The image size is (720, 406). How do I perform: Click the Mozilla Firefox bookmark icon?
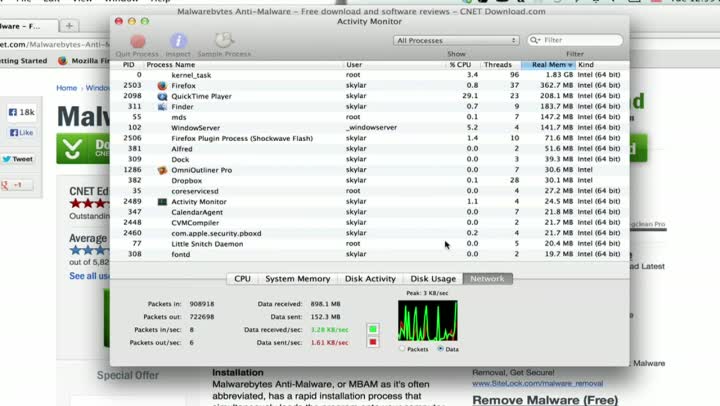coord(62,61)
